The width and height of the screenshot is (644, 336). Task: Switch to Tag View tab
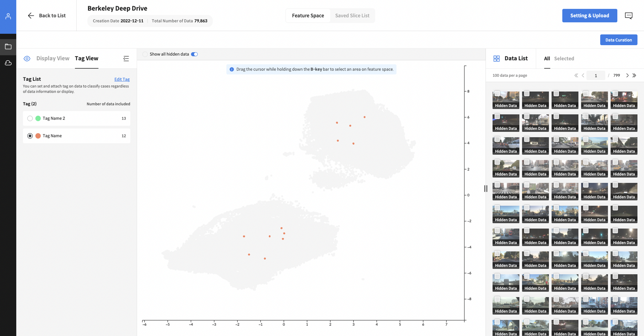[87, 58]
